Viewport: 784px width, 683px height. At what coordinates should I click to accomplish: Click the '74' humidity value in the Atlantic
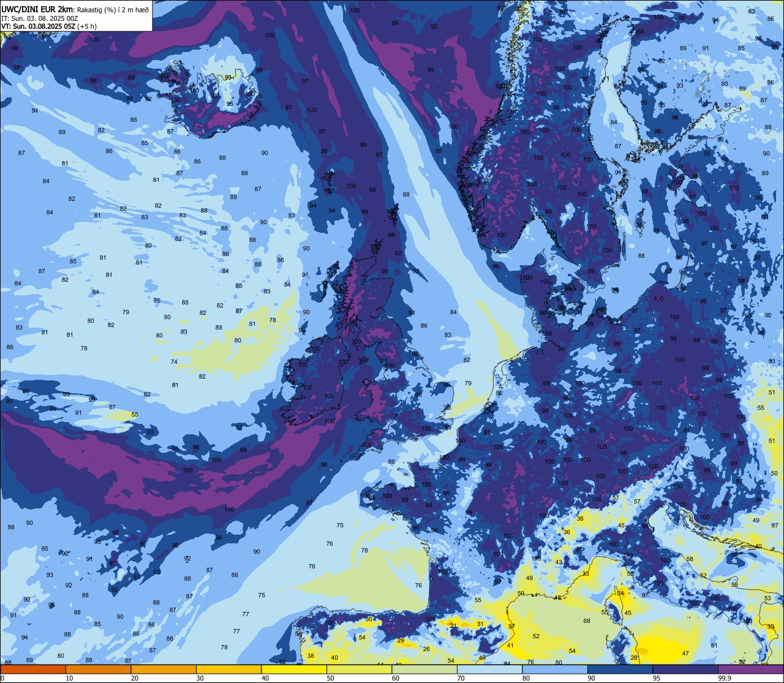click(x=174, y=362)
